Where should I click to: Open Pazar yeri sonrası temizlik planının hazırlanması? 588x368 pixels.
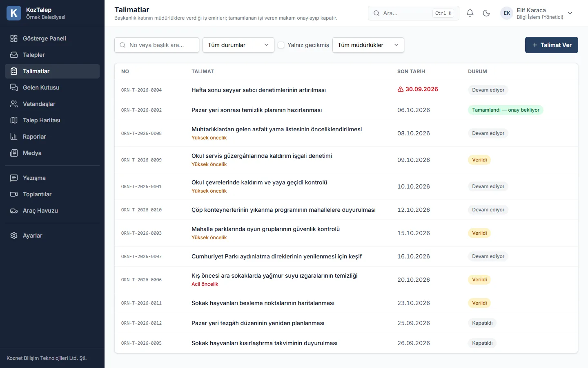256,110
